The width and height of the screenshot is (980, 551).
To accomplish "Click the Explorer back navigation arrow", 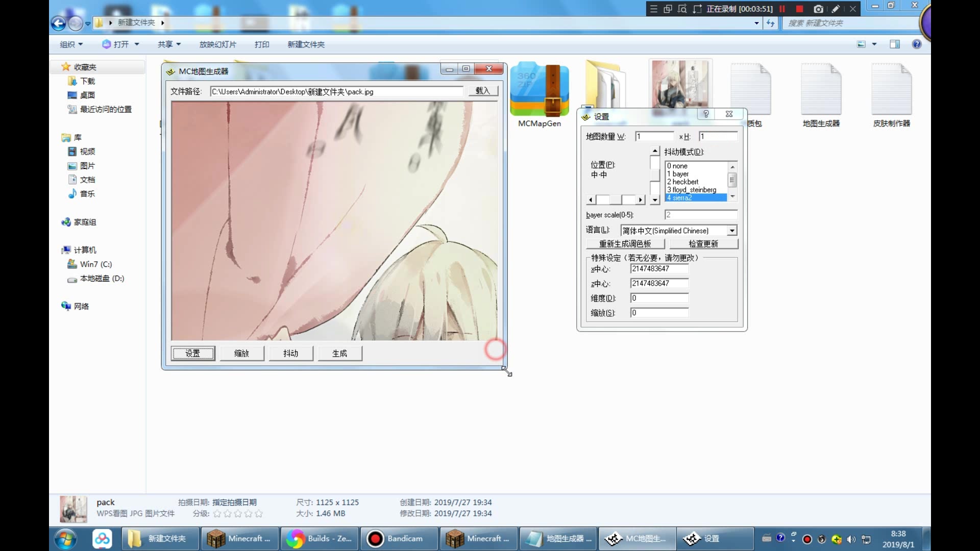I will pos(59,23).
